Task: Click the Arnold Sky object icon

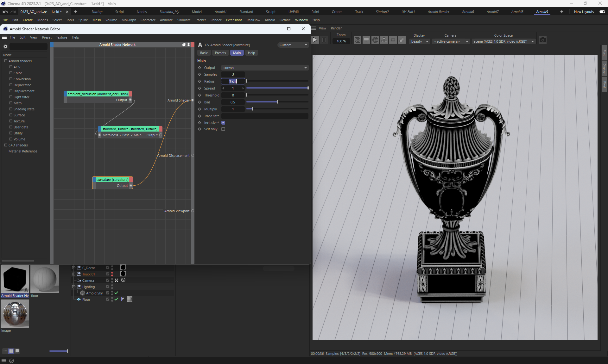Action: [83, 293]
